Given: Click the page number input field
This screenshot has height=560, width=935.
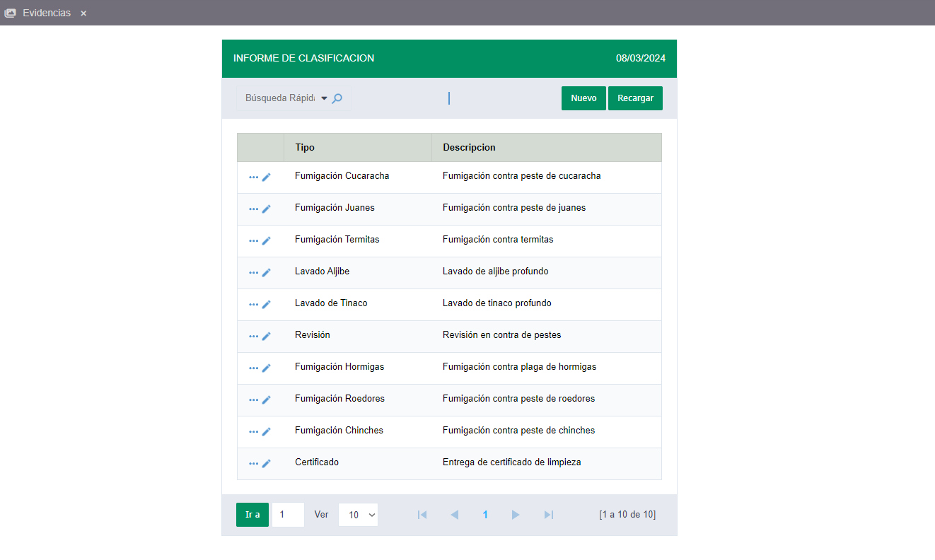Looking at the screenshot, I should tap(288, 515).
